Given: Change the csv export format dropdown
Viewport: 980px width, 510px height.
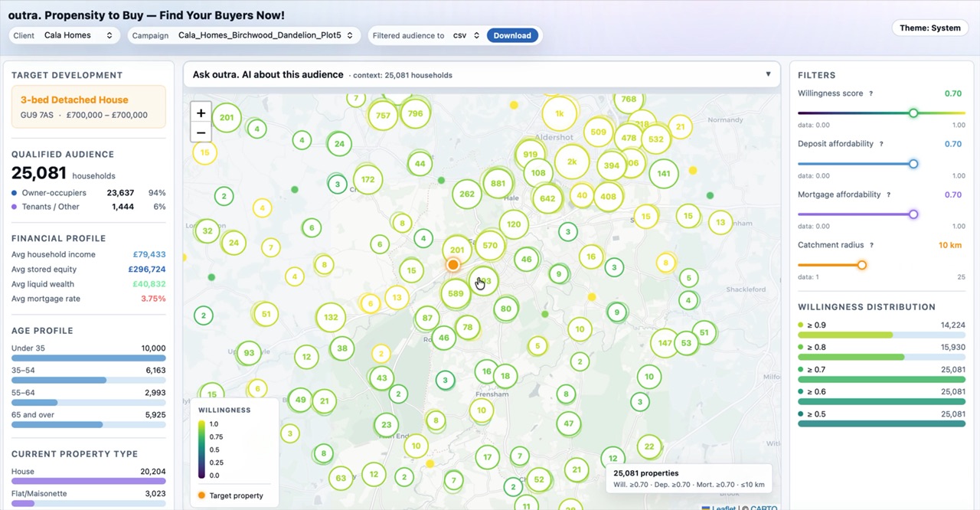Looking at the screenshot, I should tap(465, 35).
